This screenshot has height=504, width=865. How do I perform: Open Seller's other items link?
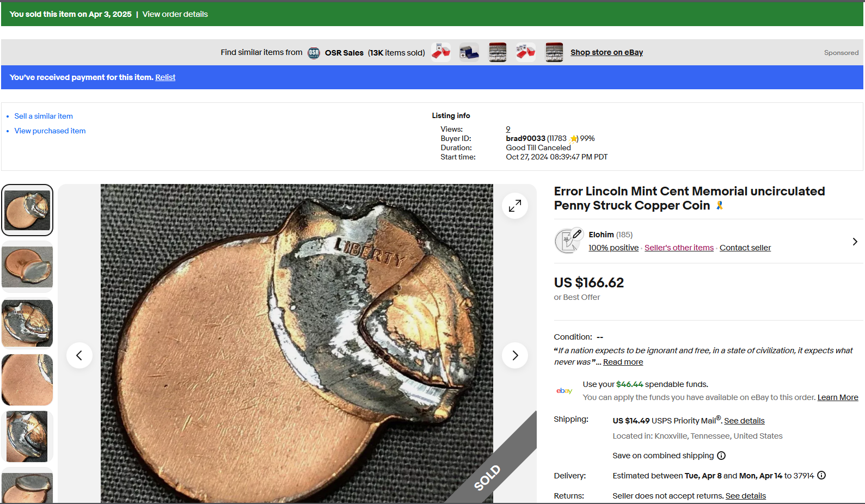[679, 248]
